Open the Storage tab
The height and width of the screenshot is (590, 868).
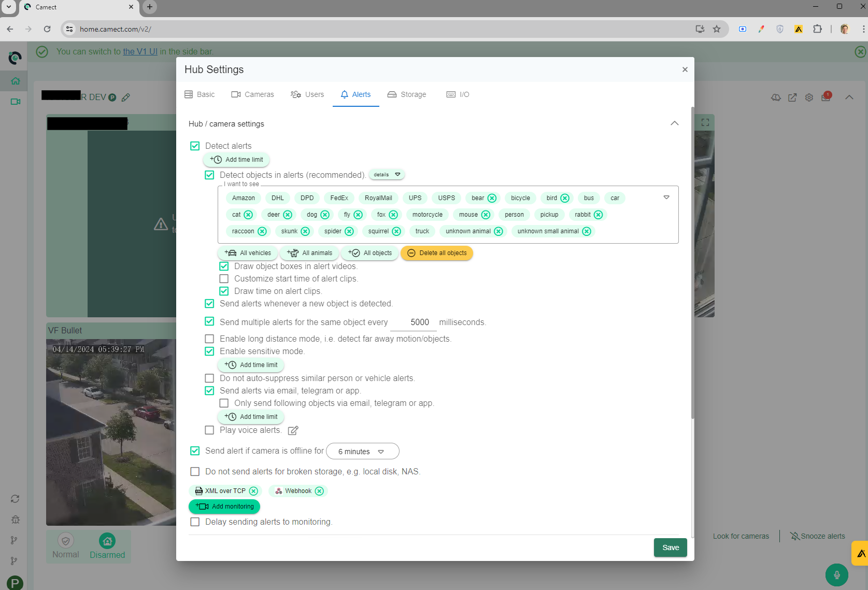point(407,94)
